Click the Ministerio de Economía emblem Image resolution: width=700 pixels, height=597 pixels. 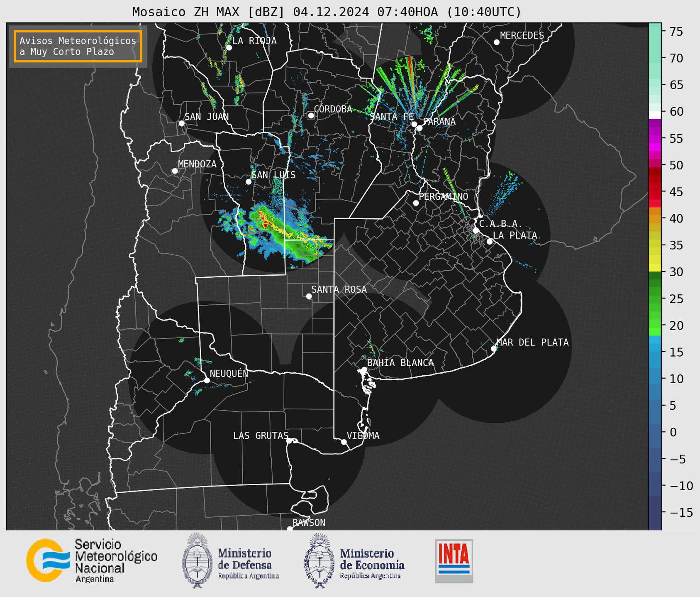point(319,560)
